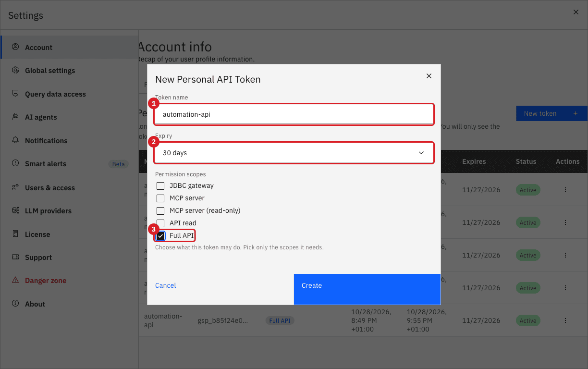Open actions menu for the automation-api row
588x369 pixels.
coord(565,320)
